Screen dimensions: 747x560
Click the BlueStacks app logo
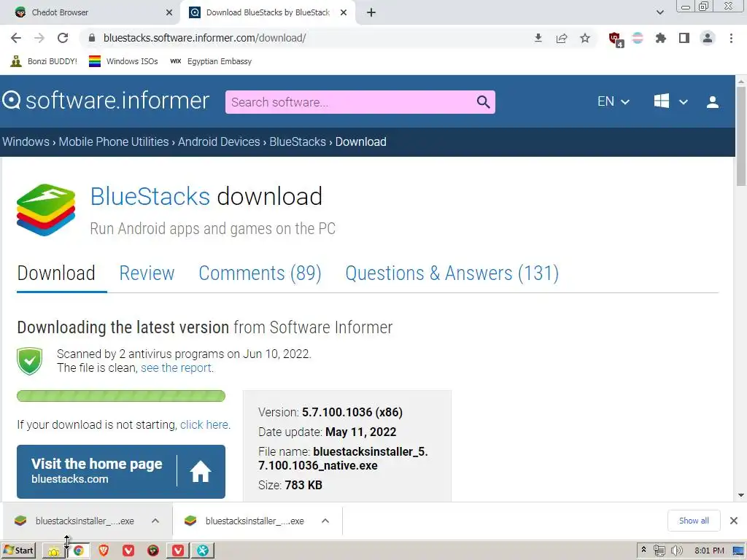click(46, 209)
